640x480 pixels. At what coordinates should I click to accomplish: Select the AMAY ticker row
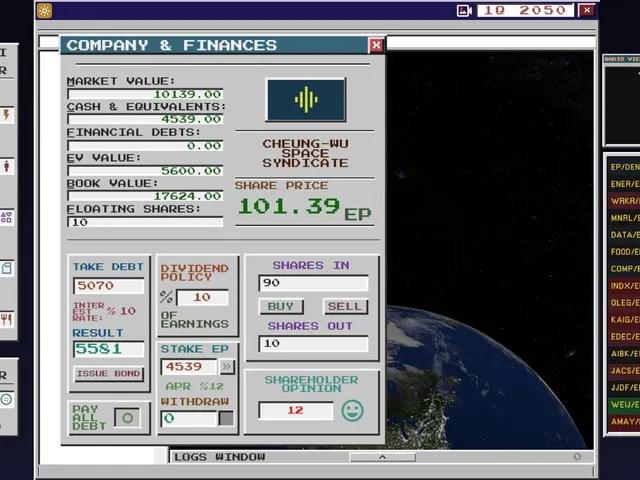coord(624,421)
